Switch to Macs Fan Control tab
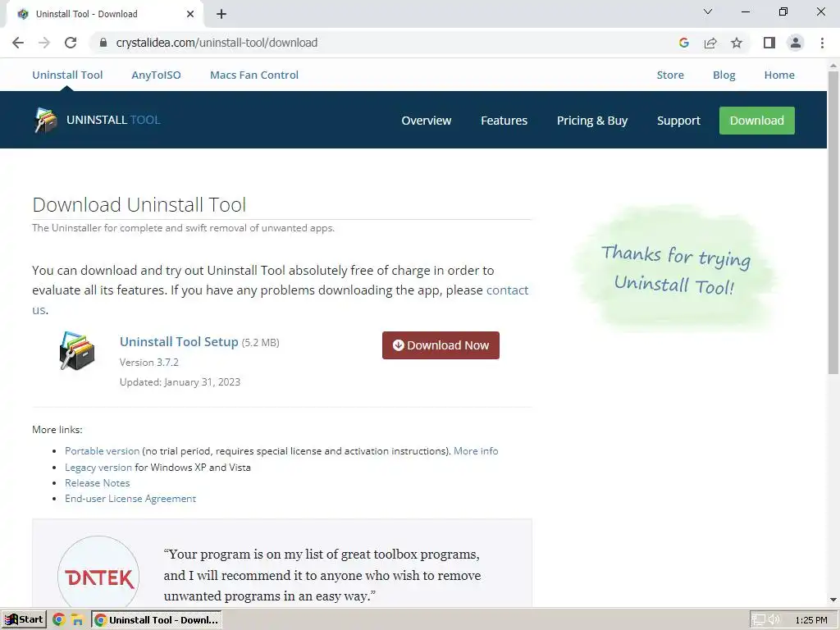The width and height of the screenshot is (840, 630). 254,75
